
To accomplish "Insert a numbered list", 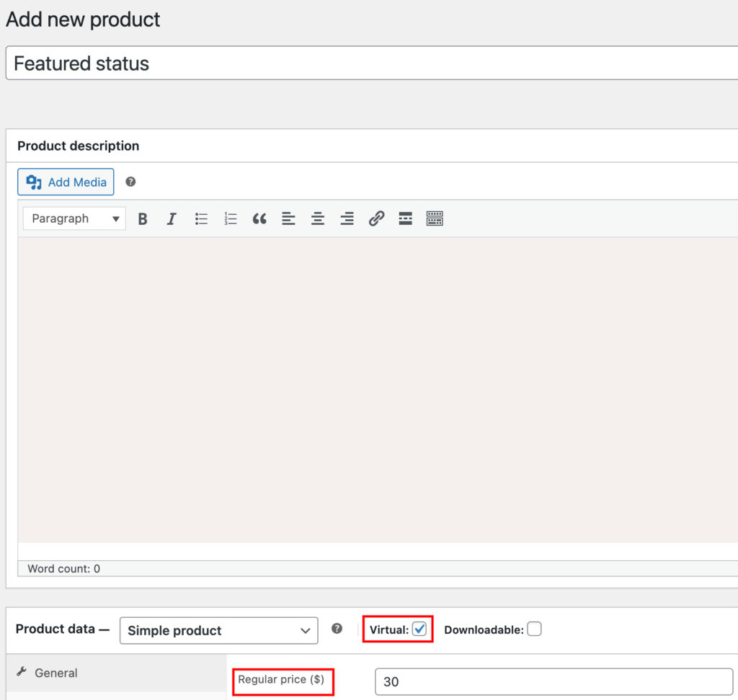I will 230,218.
